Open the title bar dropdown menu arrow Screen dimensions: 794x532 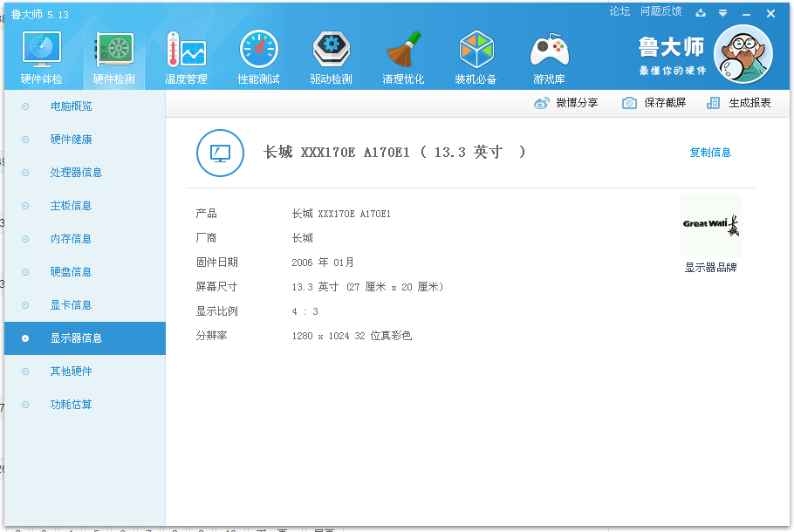[x=723, y=13]
